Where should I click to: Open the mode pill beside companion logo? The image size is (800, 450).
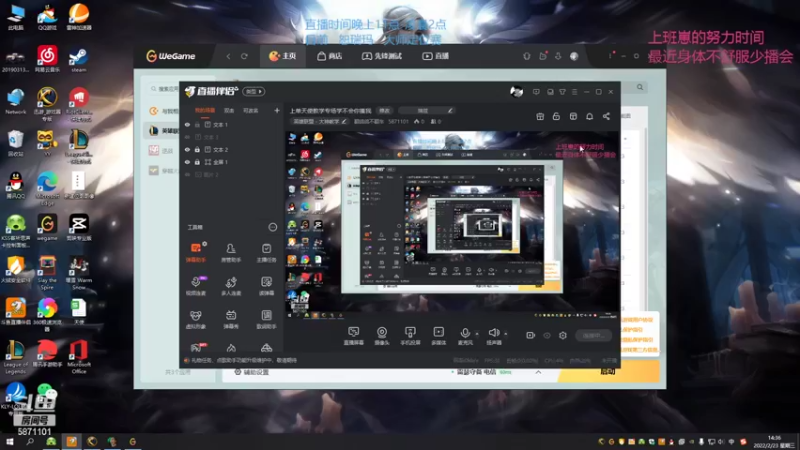254,91
